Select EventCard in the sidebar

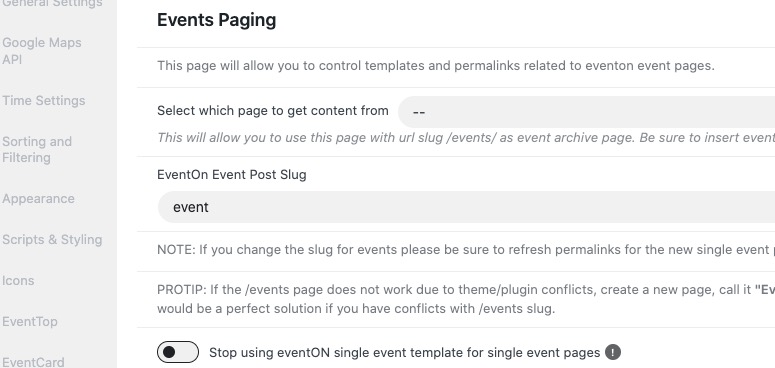33,362
